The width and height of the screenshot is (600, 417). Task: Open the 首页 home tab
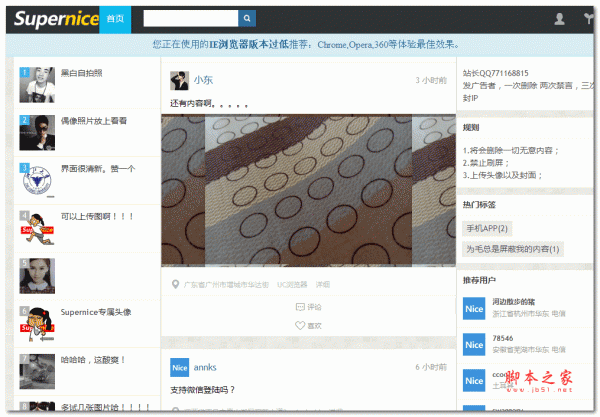[x=115, y=19]
